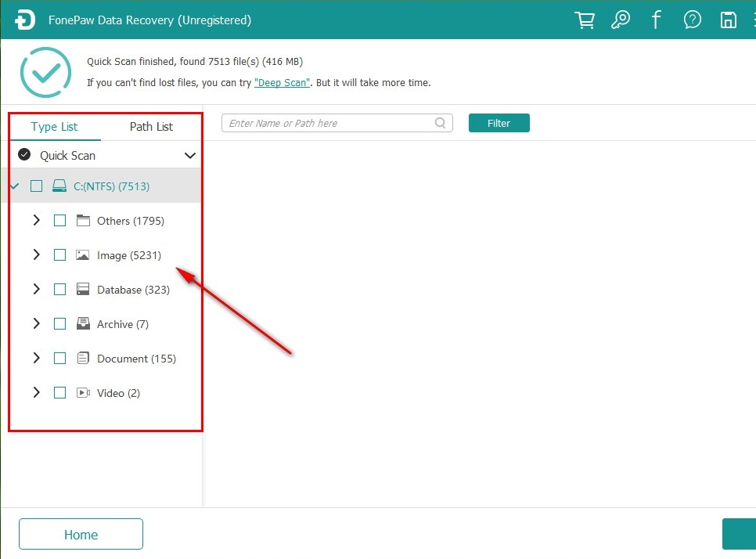Image resolution: width=756 pixels, height=559 pixels.
Task: Go back with the Home button
Action: click(81, 535)
